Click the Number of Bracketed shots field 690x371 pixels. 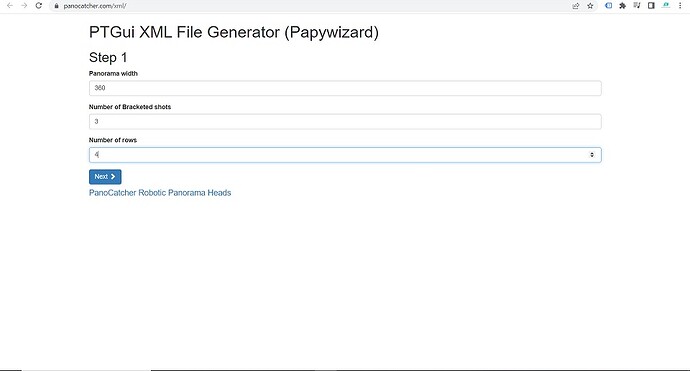(345, 121)
